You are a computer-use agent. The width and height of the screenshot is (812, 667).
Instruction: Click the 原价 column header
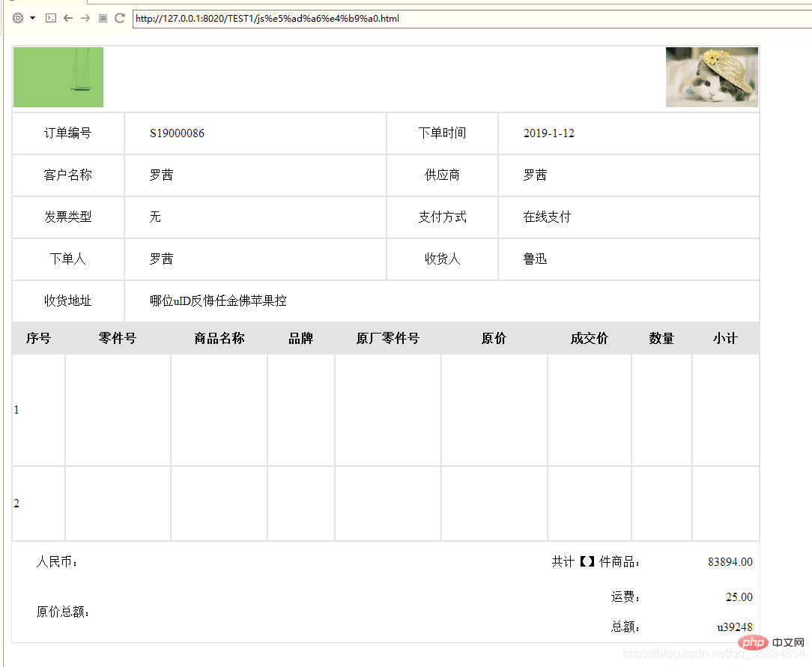pyautogui.click(x=494, y=339)
